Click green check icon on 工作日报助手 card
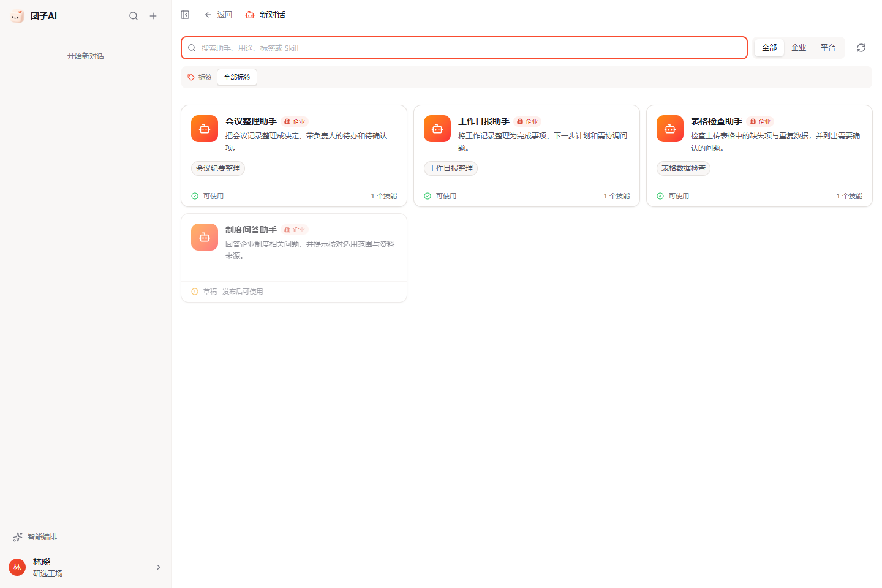Viewport: 882px width, 588px height. (x=428, y=196)
